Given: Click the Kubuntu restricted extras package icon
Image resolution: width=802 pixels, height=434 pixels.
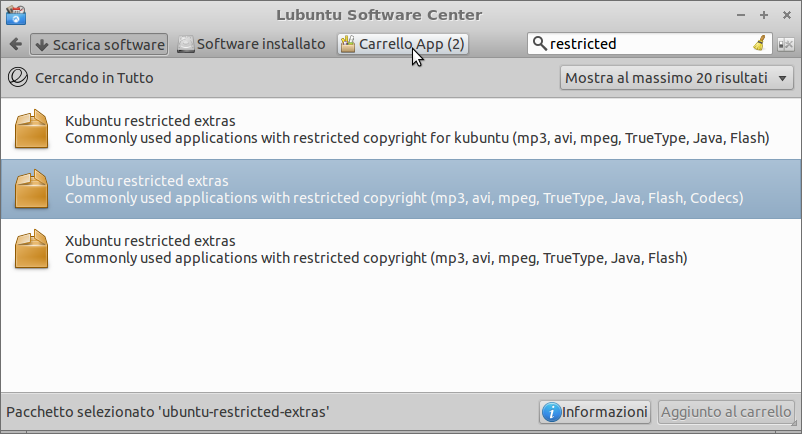Looking at the screenshot, I should (32, 129).
